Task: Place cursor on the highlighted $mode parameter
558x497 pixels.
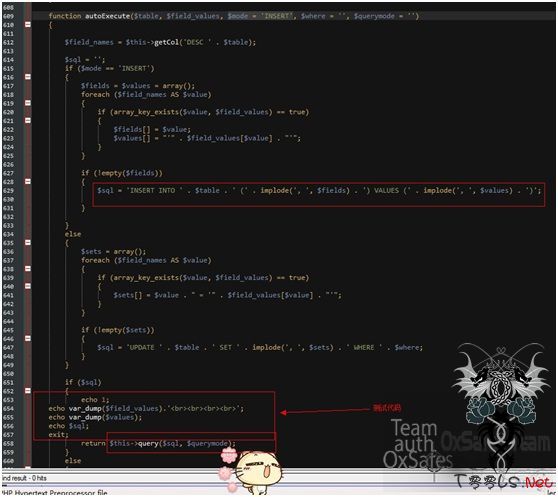Action: [238, 16]
